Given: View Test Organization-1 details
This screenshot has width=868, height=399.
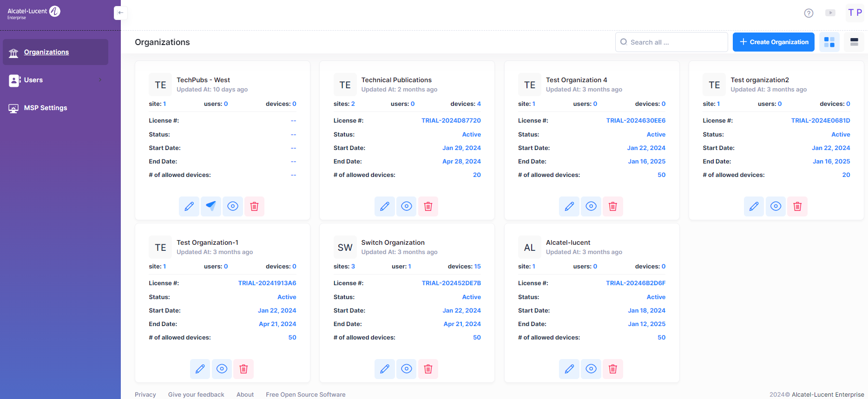Looking at the screenshot, I should (x=222, y=369).
